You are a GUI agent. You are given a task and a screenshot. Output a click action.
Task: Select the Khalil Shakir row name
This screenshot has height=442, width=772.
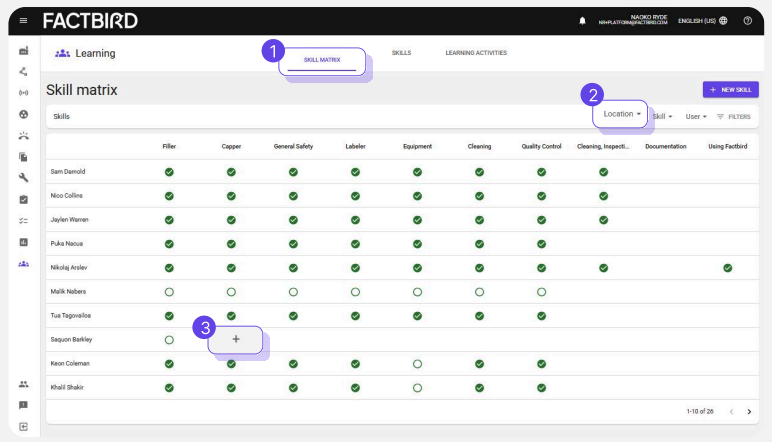pyautogui.click(x=67, y=387)
